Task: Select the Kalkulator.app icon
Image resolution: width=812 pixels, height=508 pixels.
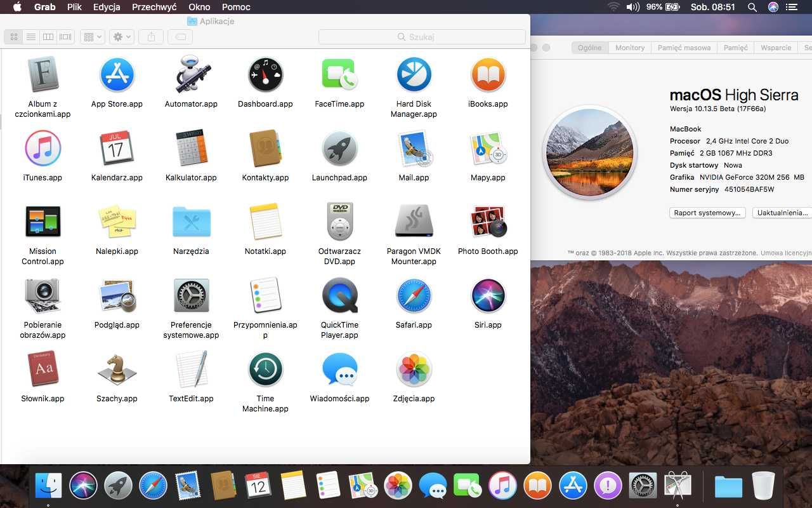Action: coord(191,148)
